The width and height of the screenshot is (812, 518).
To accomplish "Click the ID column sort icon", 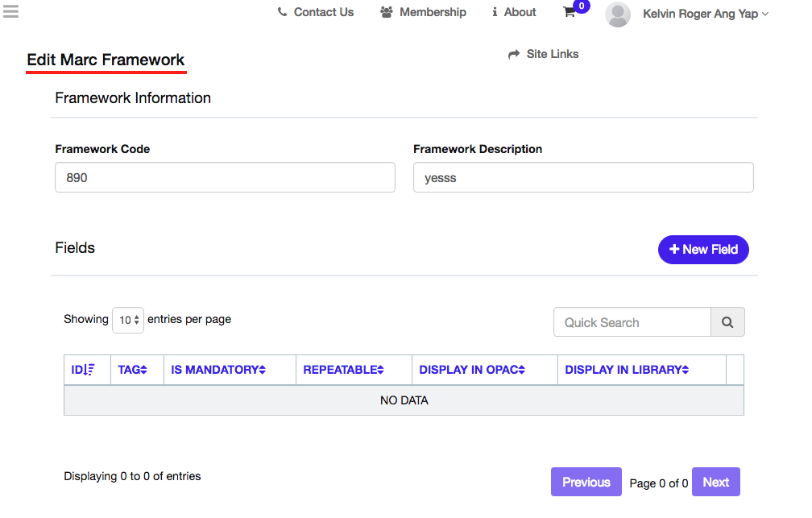I will (x=89, y=370).
